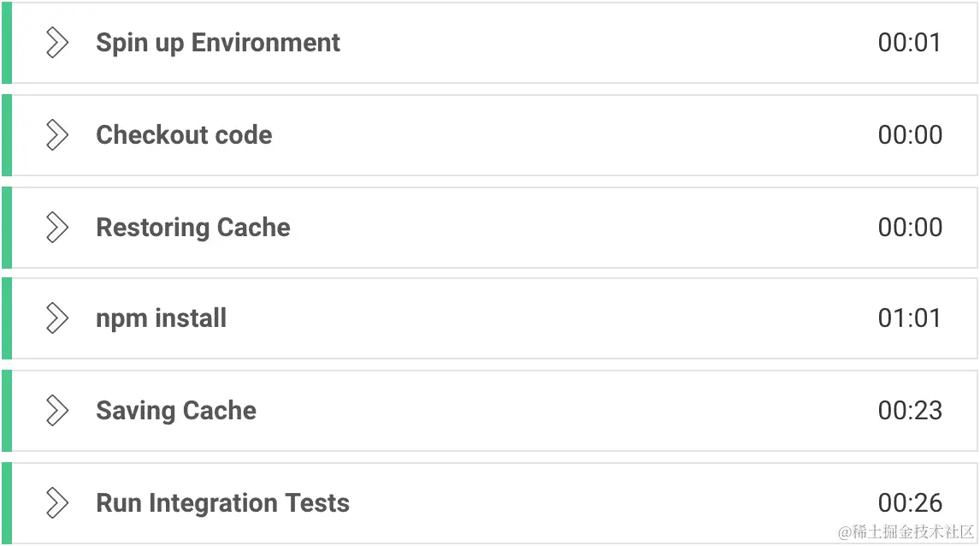The image size is (980, 546).
Task: Expand the Restoring Cache step chevron
Action: point(56,228)
